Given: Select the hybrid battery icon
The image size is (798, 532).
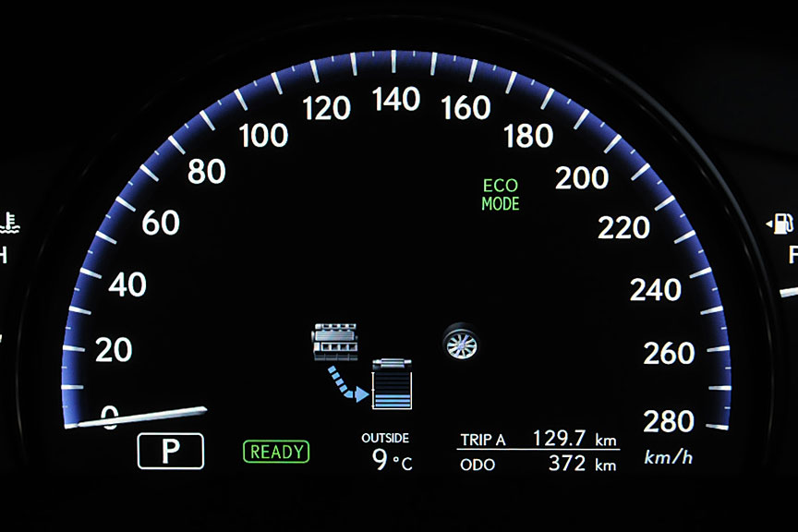Looking at the screenshot, I should pos(392,384).
